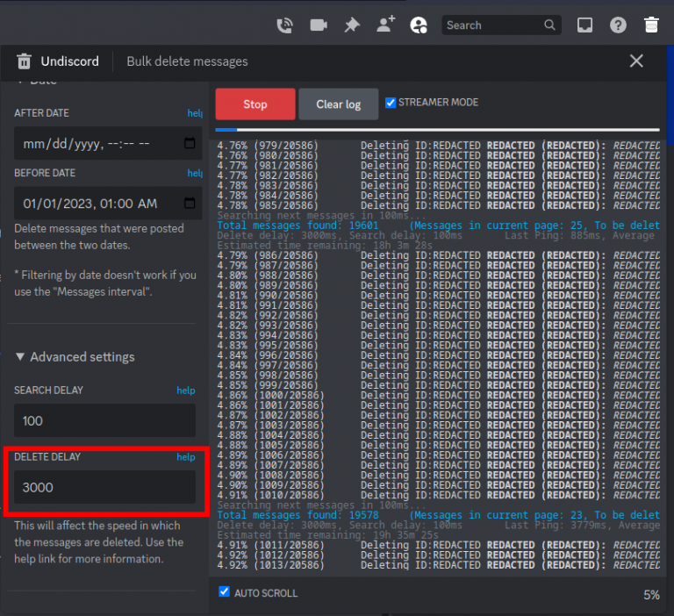Start a video call

tap(319, 25)
